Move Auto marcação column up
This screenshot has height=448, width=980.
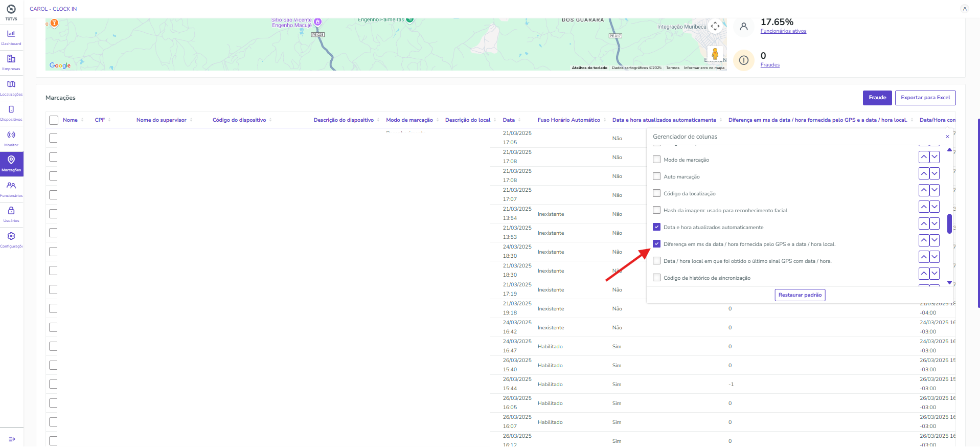(x=924, y=174)
